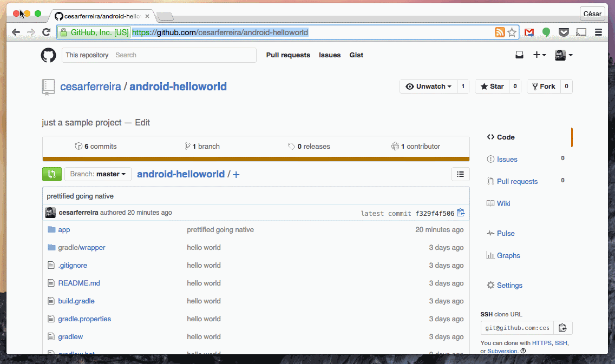This screenshot has height=364, width=615.
Task: Reload the page
Action: 46,32
